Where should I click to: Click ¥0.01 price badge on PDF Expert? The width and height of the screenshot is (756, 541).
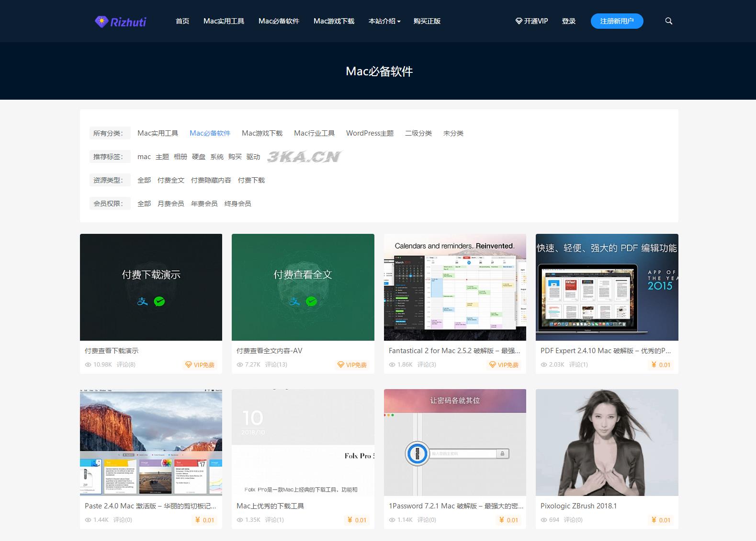click(x=661, y=365)
